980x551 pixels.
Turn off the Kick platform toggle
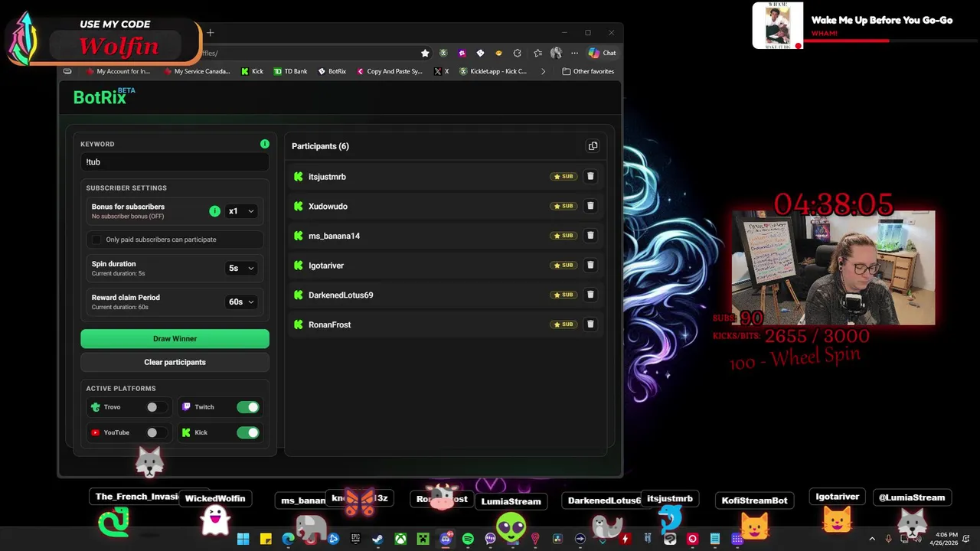pos(247,432)
